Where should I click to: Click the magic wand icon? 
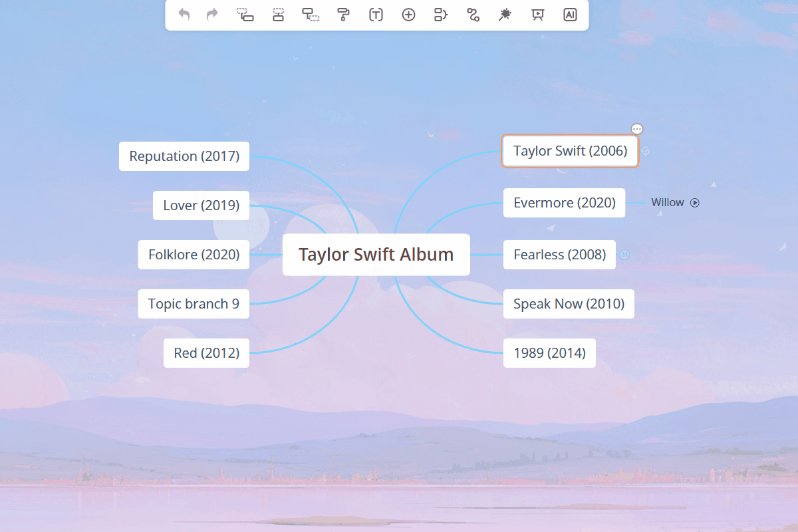pyautogui.click(x=505, y=15)
